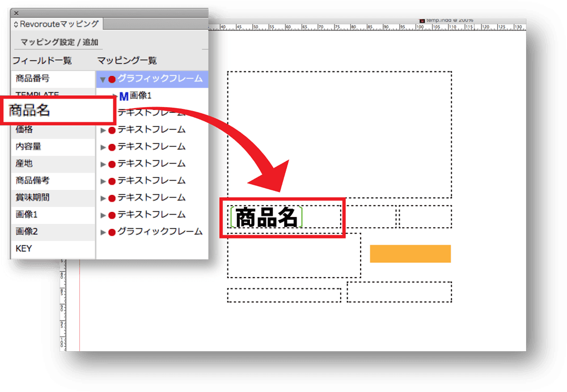Viewport: 567px width, 392px height.
Task: Toggle the panel collapse arrows beside Revorouteマッピング
Action: [16, 24]
